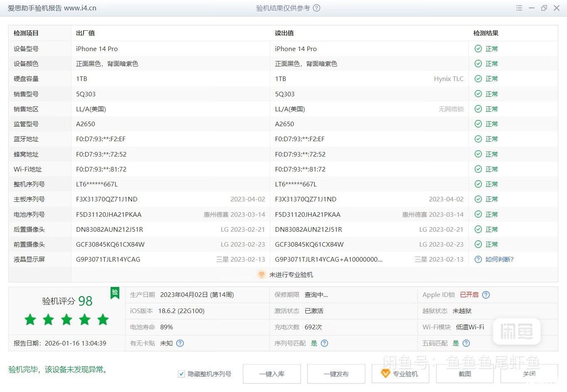The height and width of the screenshot is (392, 567).
Task: Open the 如何判断? link
Action: (499, 260)
